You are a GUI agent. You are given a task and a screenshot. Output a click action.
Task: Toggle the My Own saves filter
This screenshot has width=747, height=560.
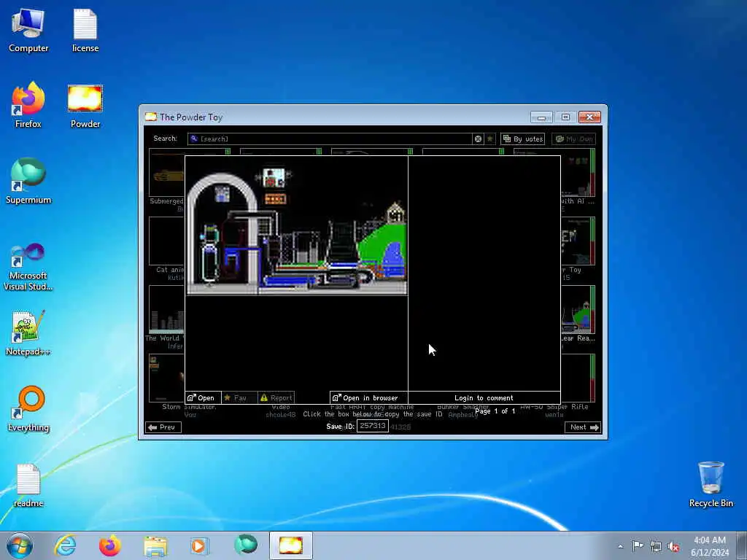click(573, 139)
